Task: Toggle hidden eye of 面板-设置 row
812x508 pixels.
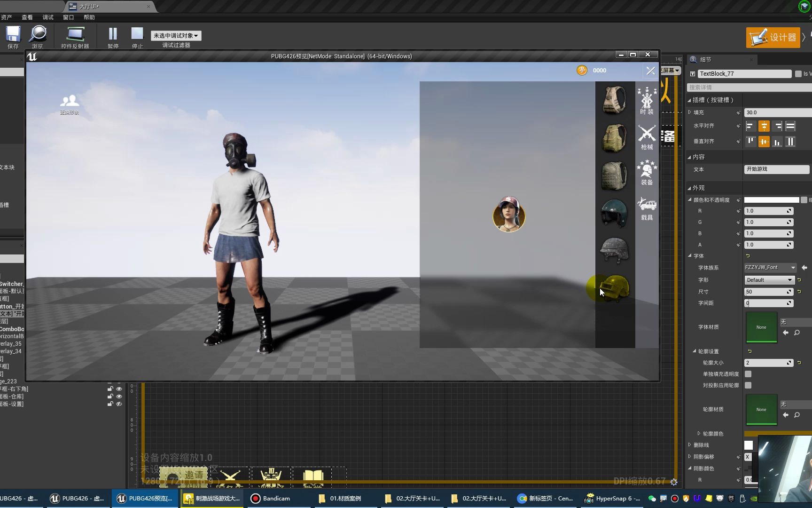Action: click(x=119, y=404)
